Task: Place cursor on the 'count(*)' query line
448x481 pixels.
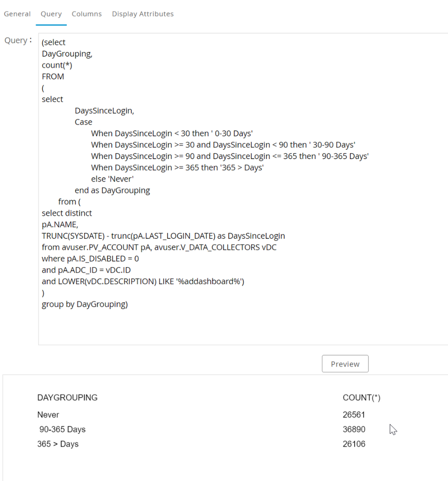Action: 57,65
